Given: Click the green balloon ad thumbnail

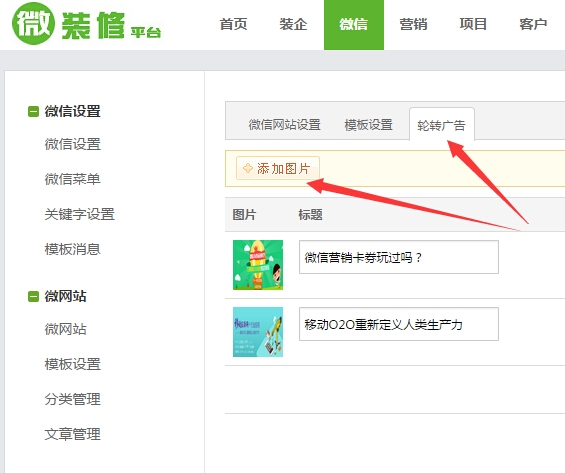Looking at the screenshot, I should coord(258,265).
